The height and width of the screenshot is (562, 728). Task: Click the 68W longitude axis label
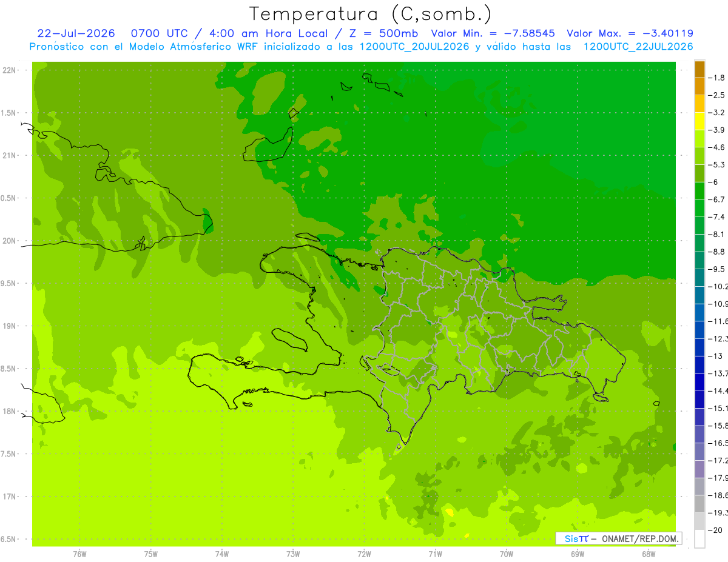click(649, 554)
